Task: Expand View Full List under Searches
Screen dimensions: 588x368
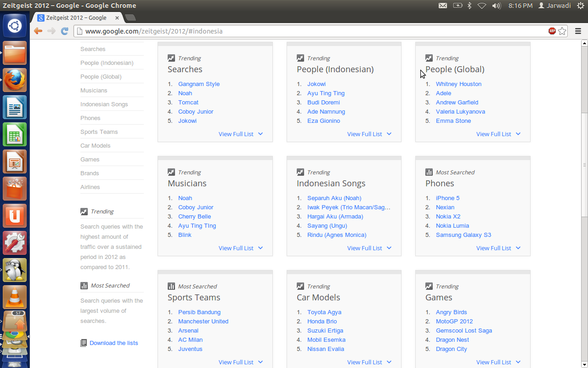Action: coord(240,134)
